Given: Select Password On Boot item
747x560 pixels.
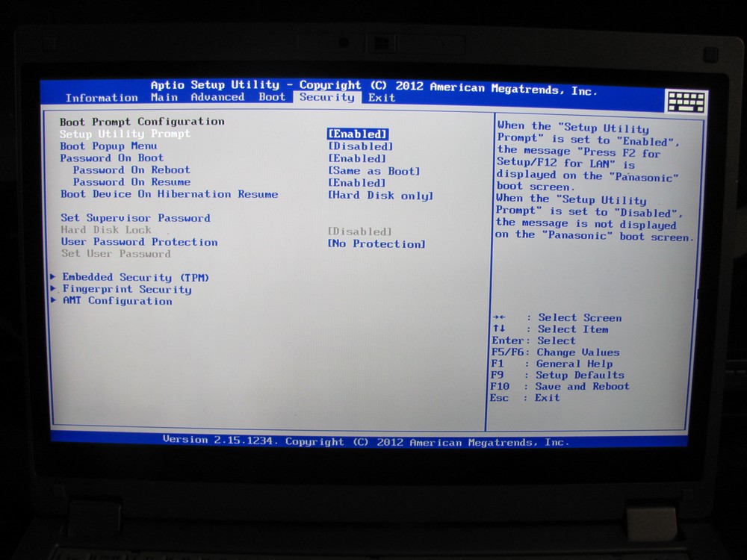Looking at the screenshot, I should [x=111, y=158].
